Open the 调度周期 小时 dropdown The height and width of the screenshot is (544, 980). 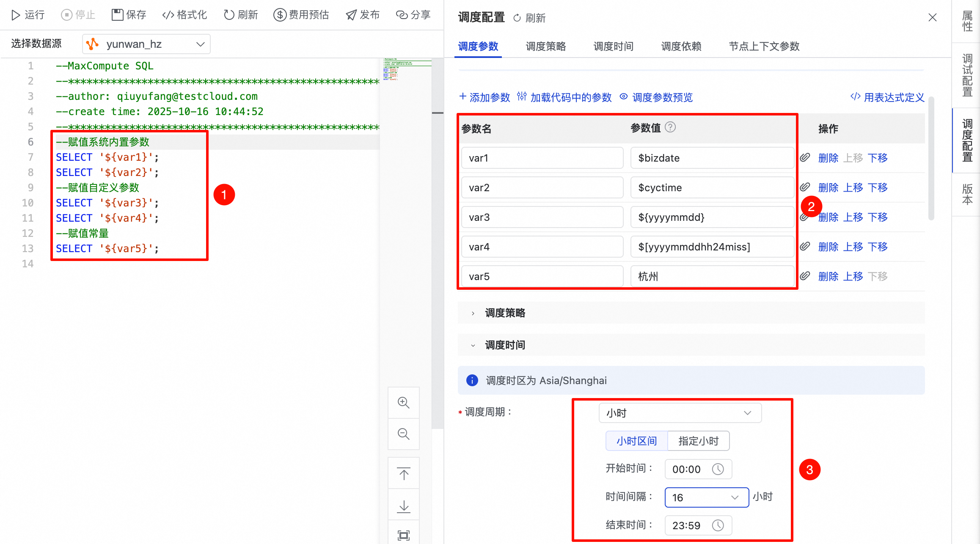(680, 413)
